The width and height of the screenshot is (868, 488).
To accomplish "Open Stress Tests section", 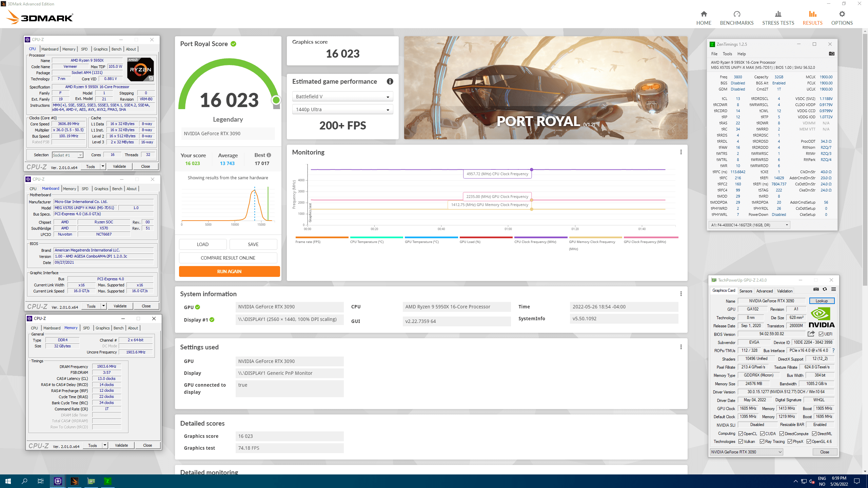I will click(778, 18).
